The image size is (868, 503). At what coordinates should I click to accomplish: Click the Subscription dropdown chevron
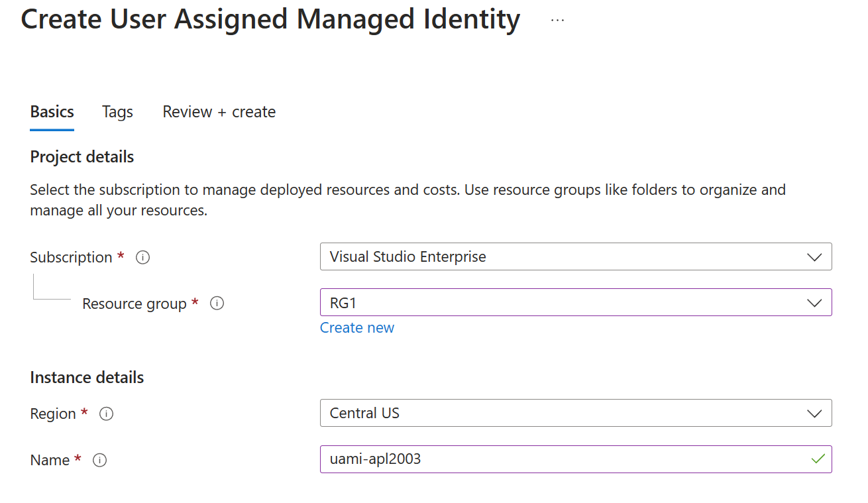coord(815,256)
